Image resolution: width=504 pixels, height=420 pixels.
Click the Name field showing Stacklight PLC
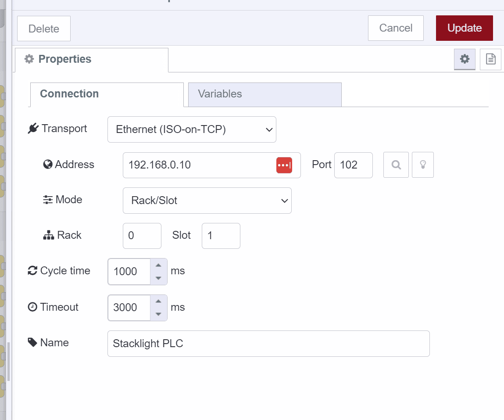tap(268, 344)
